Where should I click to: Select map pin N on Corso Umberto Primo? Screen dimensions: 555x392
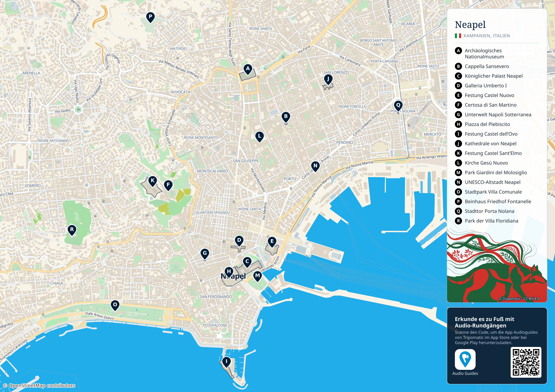(315, 166)
